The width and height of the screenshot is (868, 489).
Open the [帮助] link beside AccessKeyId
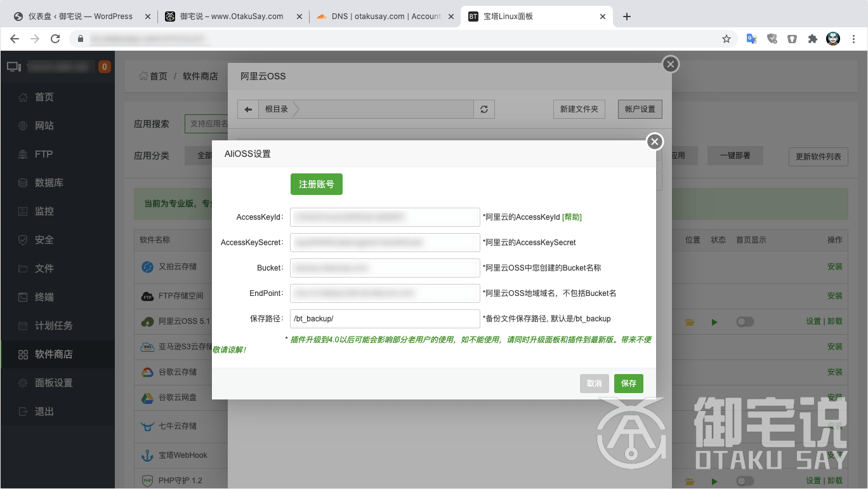(x=572, y=217)
